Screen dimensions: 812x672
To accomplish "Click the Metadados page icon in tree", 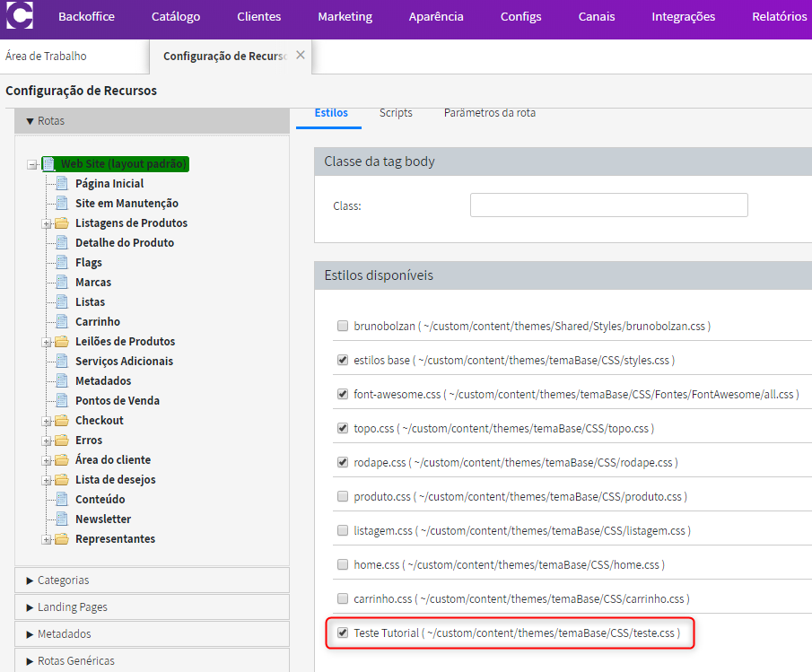I will (62, 381).
